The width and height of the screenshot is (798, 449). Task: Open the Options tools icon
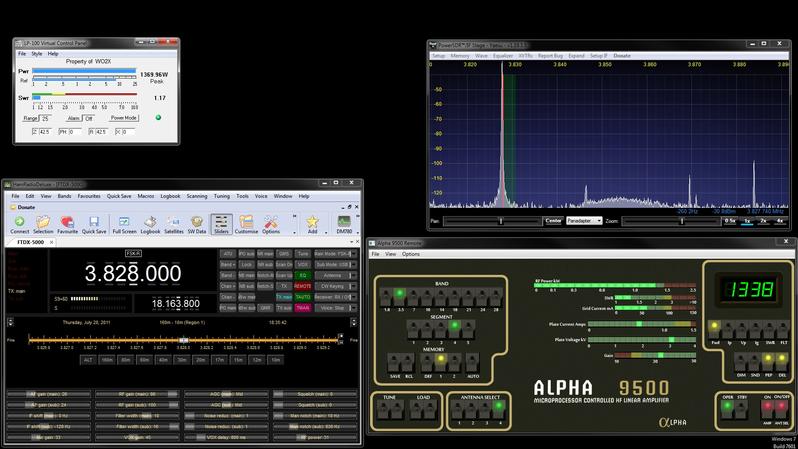click(271, 224)
